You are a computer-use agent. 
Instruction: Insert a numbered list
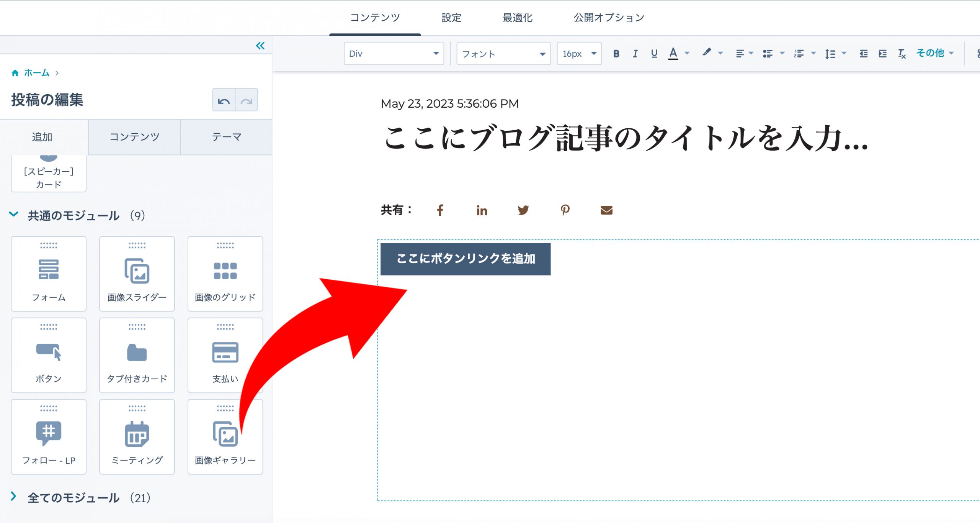point(799,54)
